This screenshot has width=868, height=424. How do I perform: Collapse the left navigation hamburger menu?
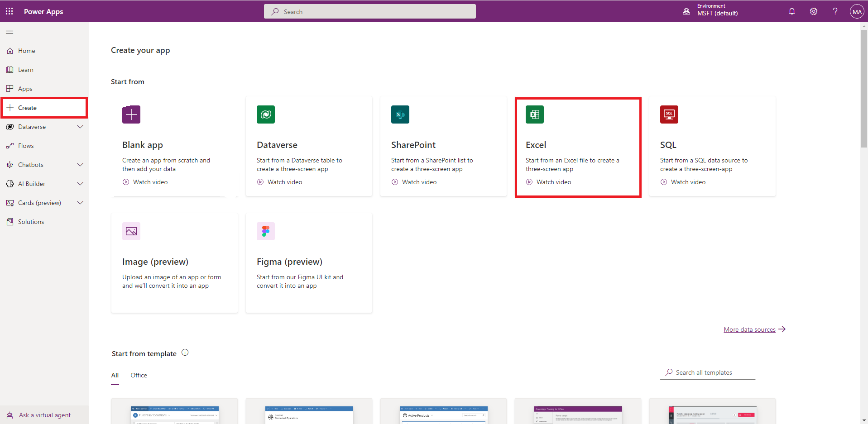click(x=10, y=32)
